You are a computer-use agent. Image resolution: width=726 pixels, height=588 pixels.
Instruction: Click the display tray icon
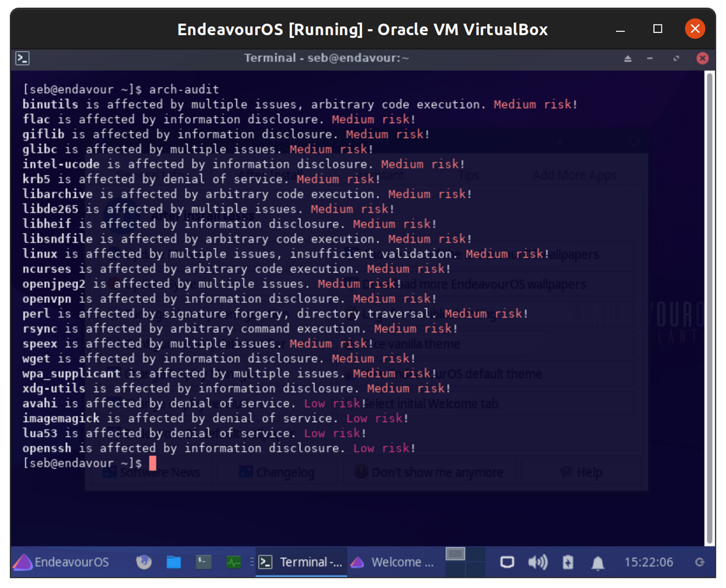(507, 562)
